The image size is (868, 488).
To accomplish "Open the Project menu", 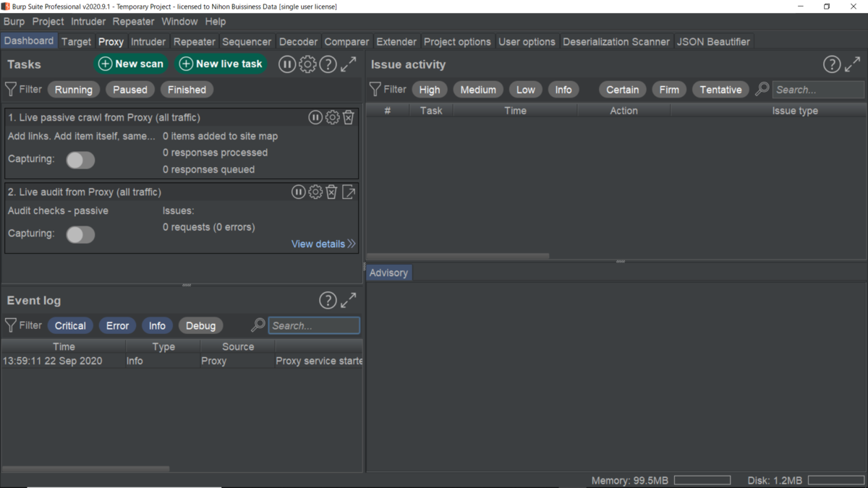I will coord(48,22).
